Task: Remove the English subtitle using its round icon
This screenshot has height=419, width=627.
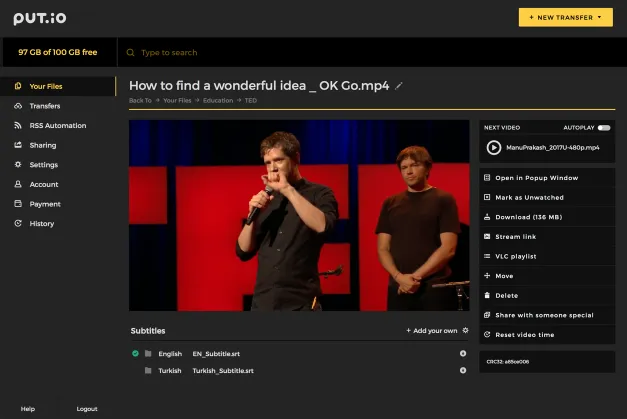Action: coord(463,353)
